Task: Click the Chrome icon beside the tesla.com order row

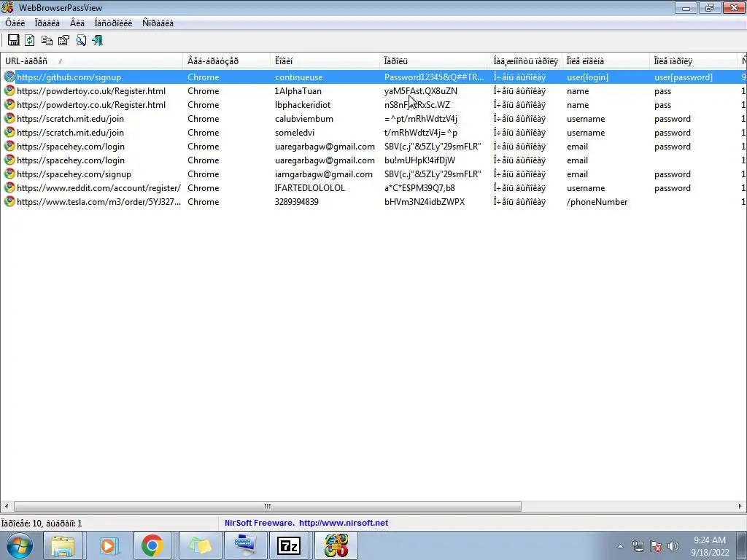Action: pos(9,201)
